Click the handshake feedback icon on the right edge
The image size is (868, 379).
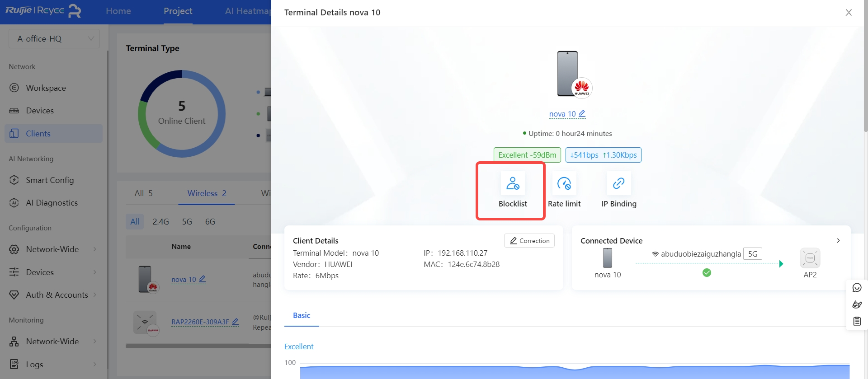(857, 304)
